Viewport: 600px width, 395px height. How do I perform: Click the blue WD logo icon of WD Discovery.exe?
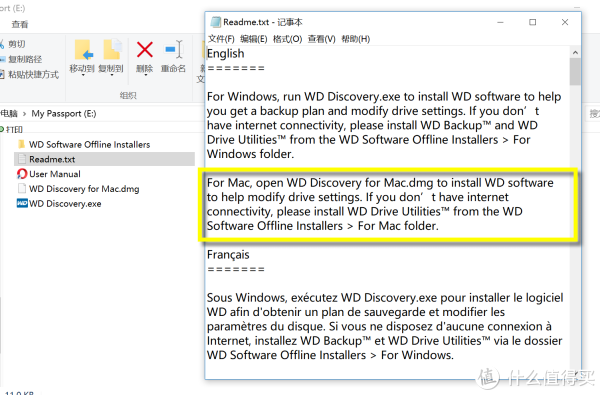pyautogui.click(x=22, y=203)
